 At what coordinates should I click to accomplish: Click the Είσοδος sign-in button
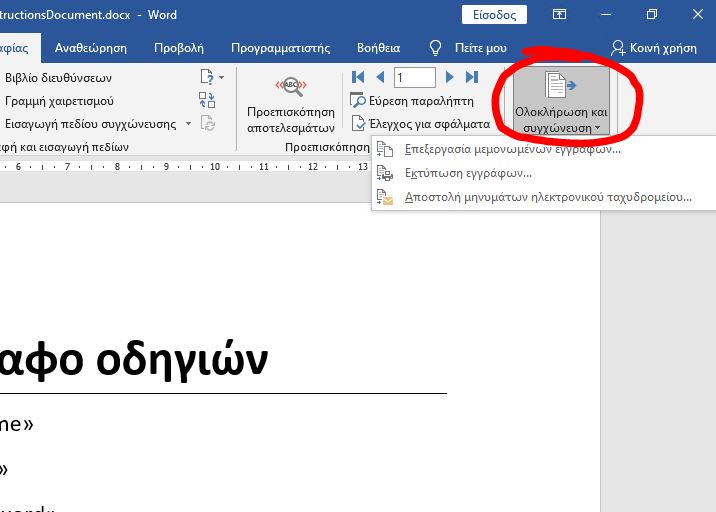(x=494, y=15)
